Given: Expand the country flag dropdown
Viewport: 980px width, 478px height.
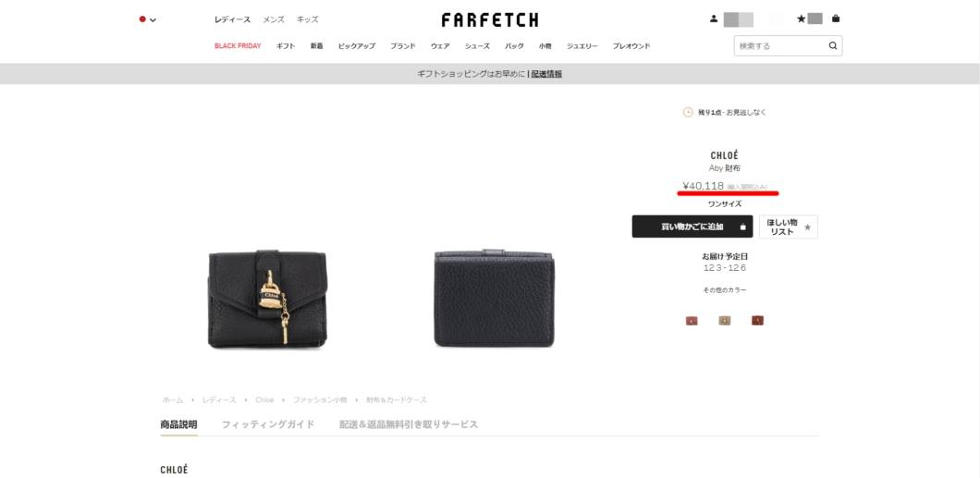Looking at the screenshot, I should click(148, 19).
